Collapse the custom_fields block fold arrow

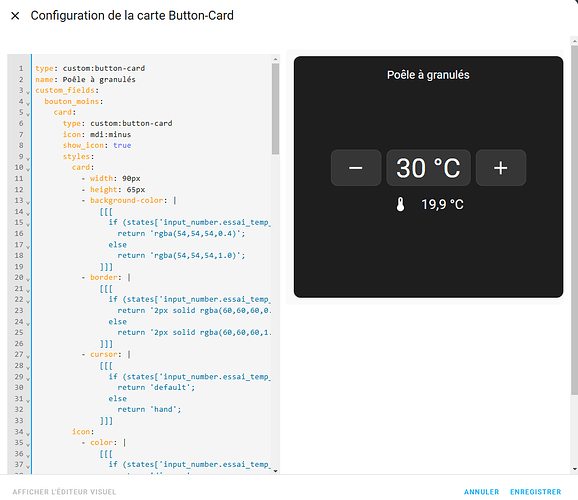28,92
